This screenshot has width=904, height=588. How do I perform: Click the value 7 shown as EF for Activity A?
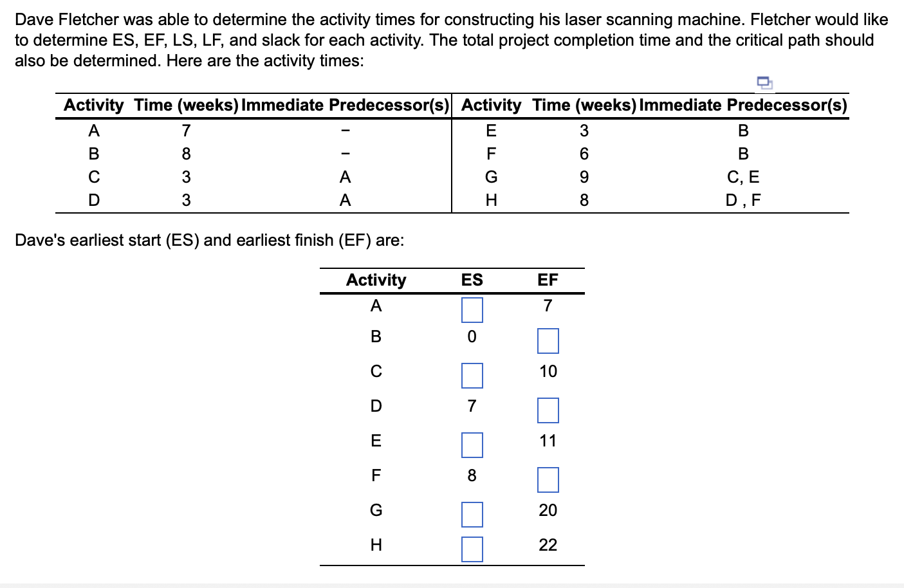[548, 306]
